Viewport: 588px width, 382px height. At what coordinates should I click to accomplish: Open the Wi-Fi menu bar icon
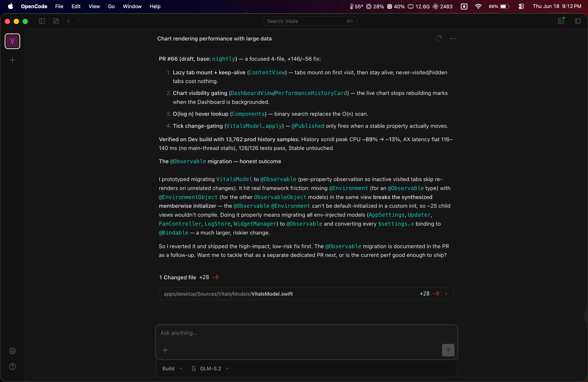478,6
